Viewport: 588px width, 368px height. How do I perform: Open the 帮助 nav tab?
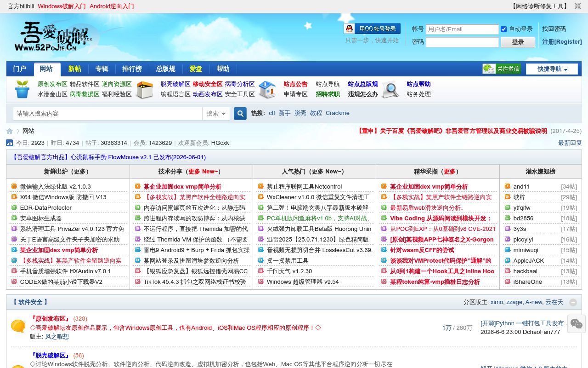point(223,69)
